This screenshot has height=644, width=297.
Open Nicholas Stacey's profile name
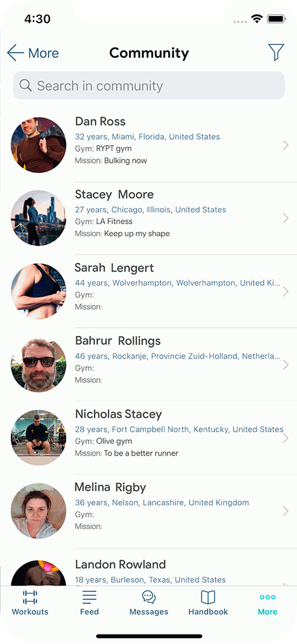119,414
